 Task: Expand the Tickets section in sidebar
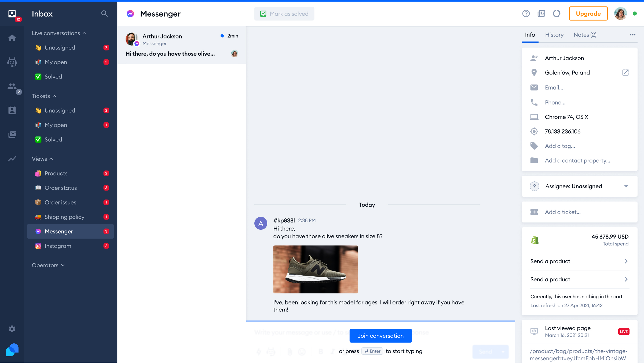coord(44,96)
